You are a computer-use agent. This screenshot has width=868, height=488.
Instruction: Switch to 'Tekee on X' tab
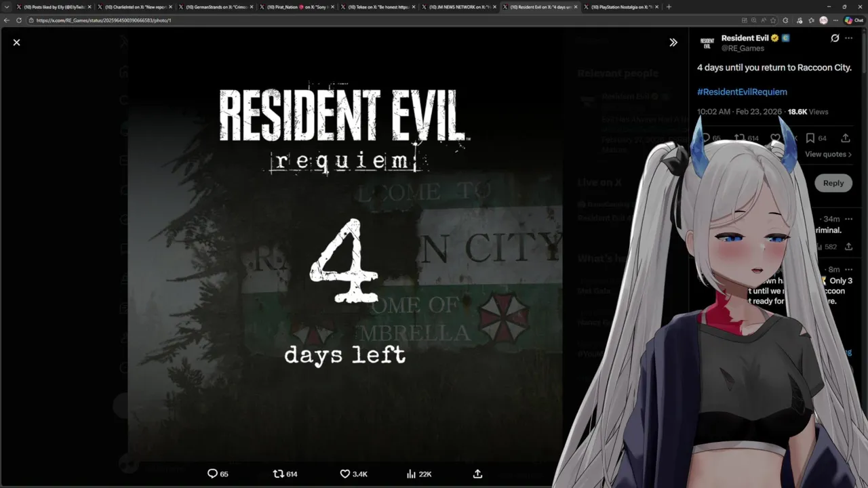pyautogui.click(x=378, y=7)
